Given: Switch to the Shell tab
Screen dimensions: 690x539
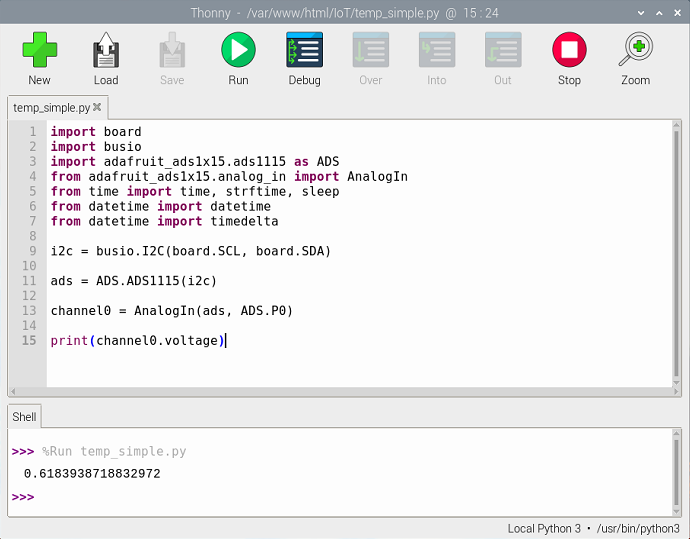Looking at the screenshot, I should coord(24,417).
